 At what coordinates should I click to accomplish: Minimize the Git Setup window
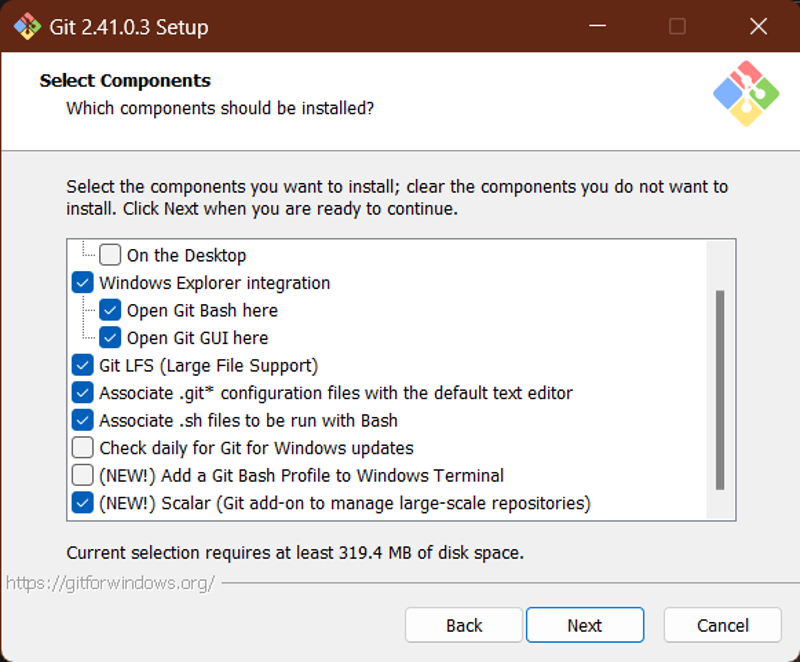point(597,26)
